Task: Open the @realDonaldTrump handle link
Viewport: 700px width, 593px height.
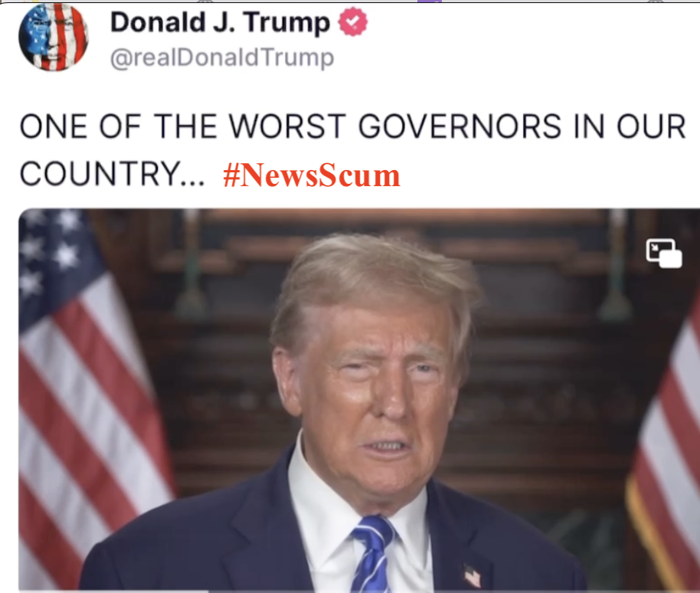Action: (x=222, y=57)
